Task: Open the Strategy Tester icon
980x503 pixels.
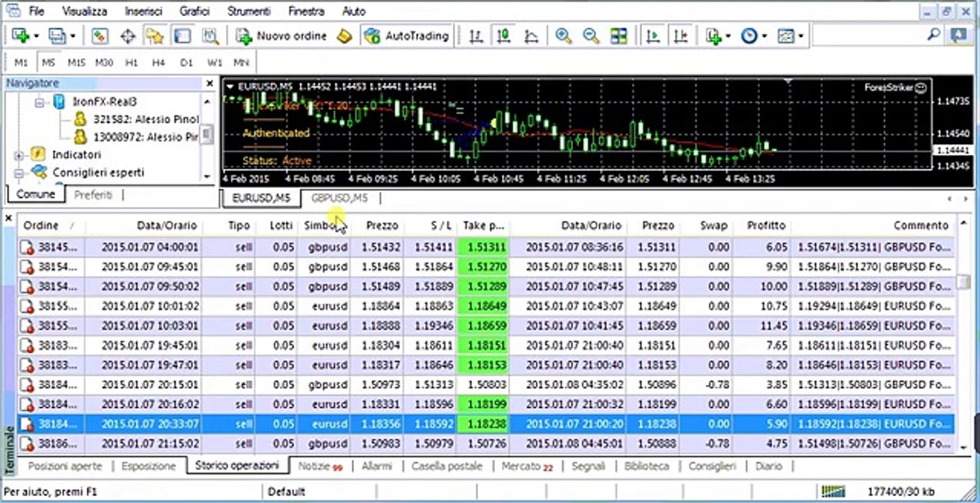Action: click(x=210, y=36)
